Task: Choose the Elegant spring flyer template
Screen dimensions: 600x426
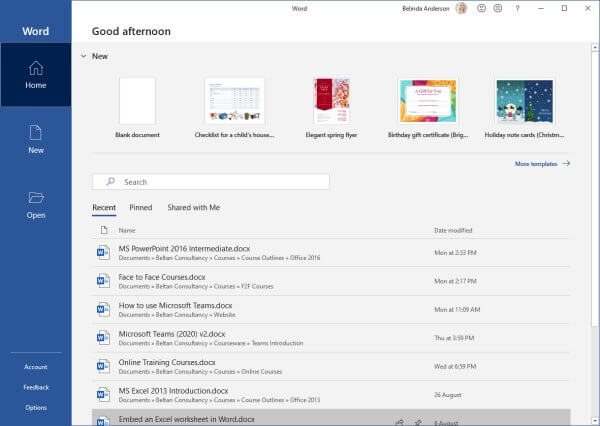Action: pos(331,108)
